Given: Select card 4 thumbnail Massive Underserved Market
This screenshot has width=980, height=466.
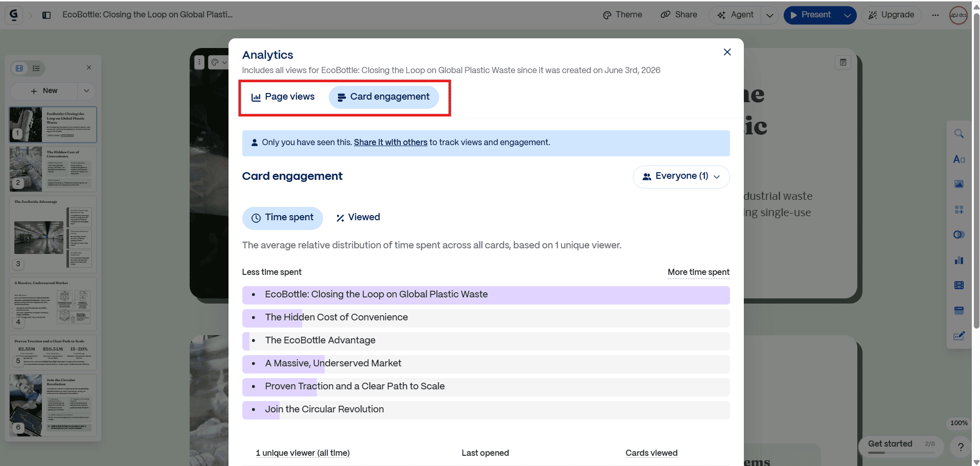Looking at the screenshot, I should click(53, 304).
